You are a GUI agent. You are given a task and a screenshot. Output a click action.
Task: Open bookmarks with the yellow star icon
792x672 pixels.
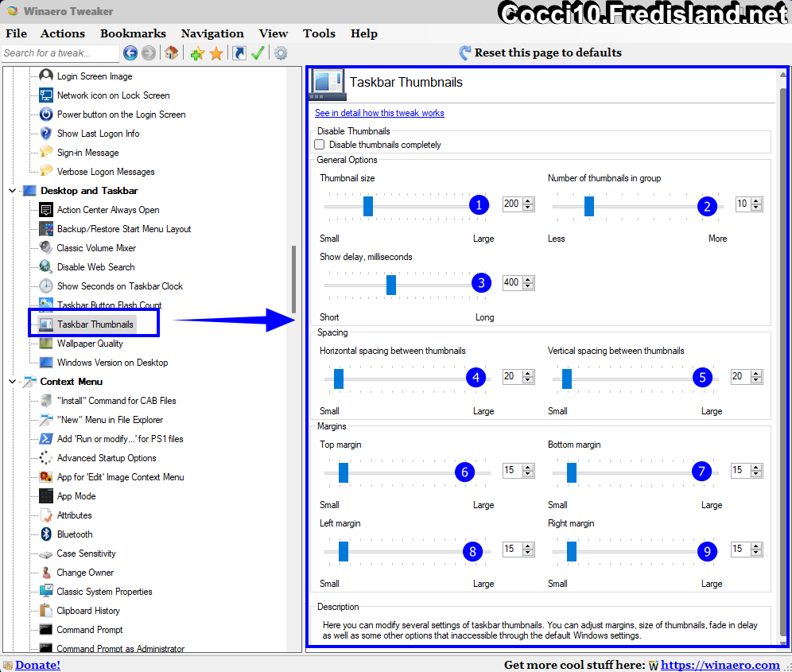pyautogui.click(x=216, y=53)
